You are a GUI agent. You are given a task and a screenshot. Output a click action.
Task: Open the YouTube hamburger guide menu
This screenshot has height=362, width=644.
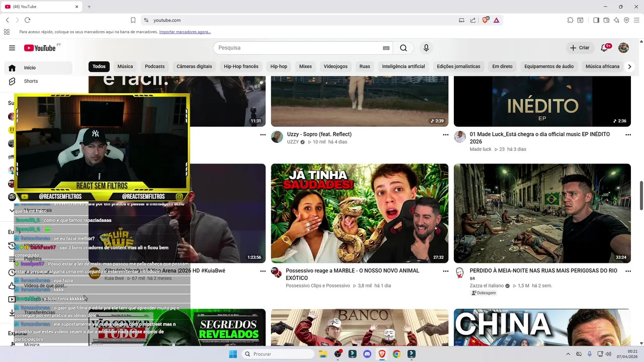pyautogui.click(x=12, y=48)
